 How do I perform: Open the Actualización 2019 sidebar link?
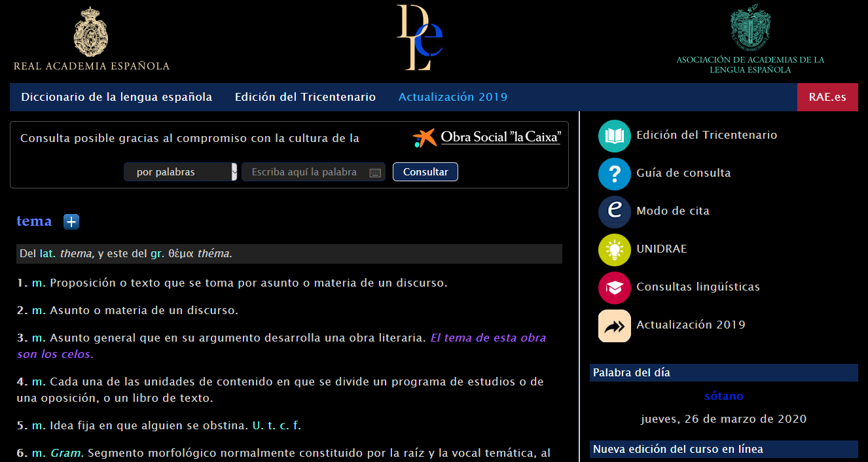pos(691,325)
